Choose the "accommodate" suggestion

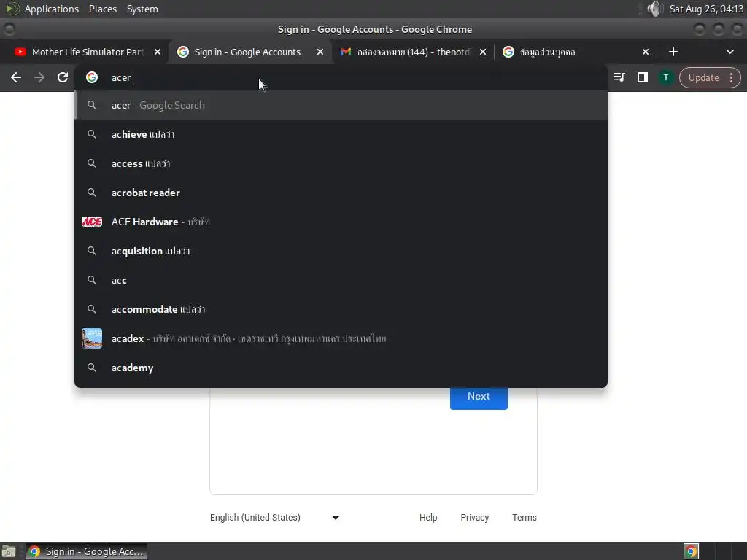(341, 309)
